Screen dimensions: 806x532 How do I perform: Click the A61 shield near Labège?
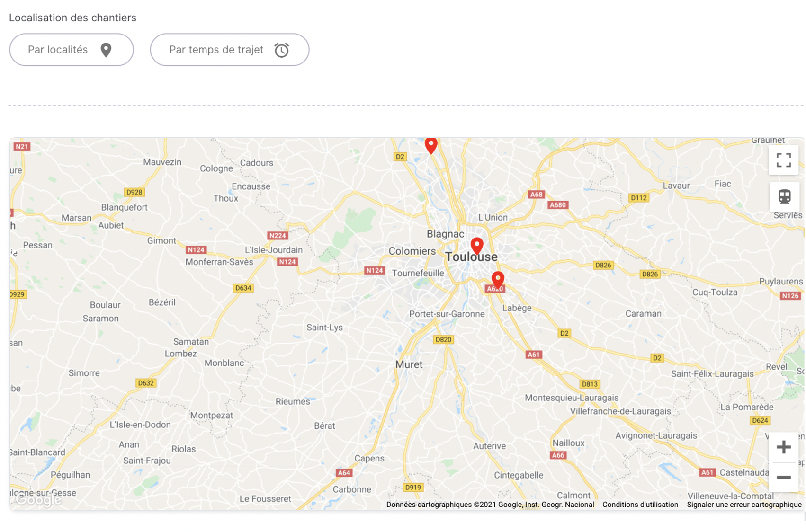534,355
